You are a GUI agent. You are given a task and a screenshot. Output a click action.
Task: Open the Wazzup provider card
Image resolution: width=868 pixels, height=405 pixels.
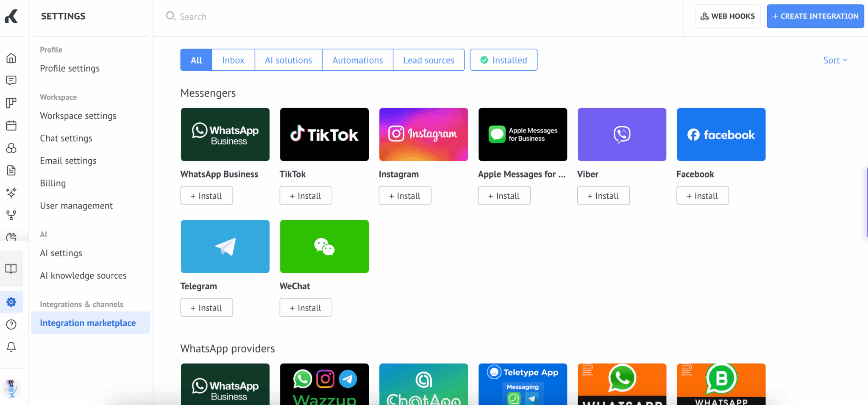coord(324,384)
